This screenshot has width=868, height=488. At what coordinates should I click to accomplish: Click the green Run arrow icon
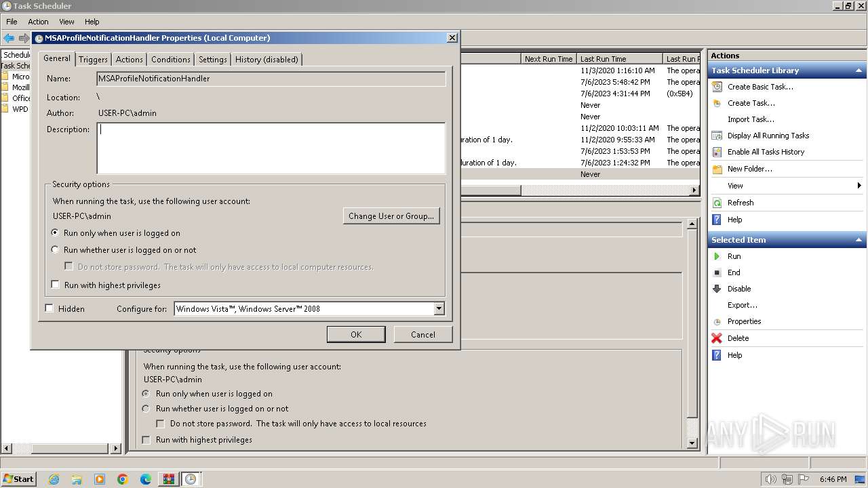point(717,256)
